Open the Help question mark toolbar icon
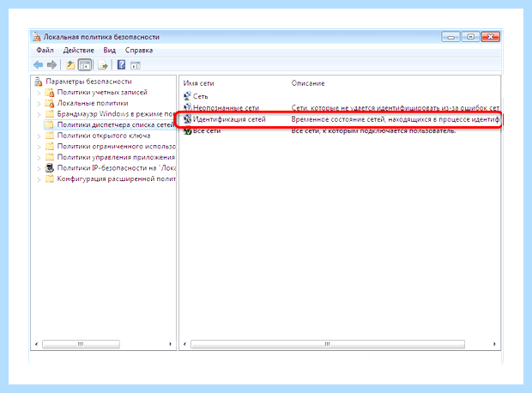This screenshot has width=532, height=393. click(121, 65)
